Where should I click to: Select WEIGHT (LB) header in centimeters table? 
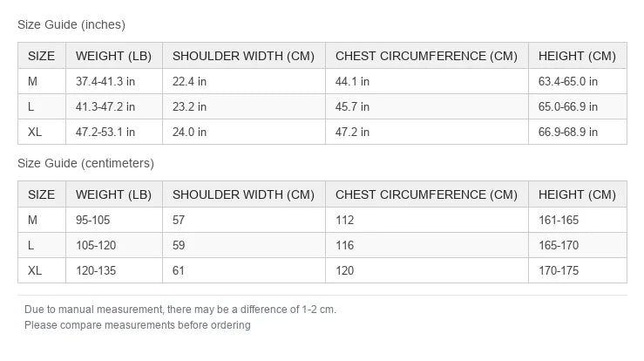pyautogui.click(x=114, y=194)
